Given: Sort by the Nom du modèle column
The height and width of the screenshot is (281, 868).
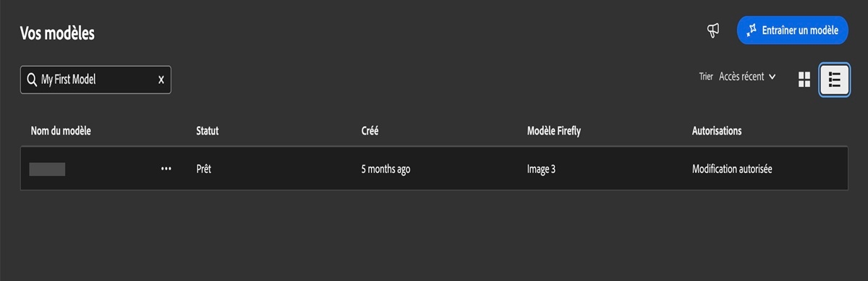Looking at the screenshot, I should (x=61, y=131).
